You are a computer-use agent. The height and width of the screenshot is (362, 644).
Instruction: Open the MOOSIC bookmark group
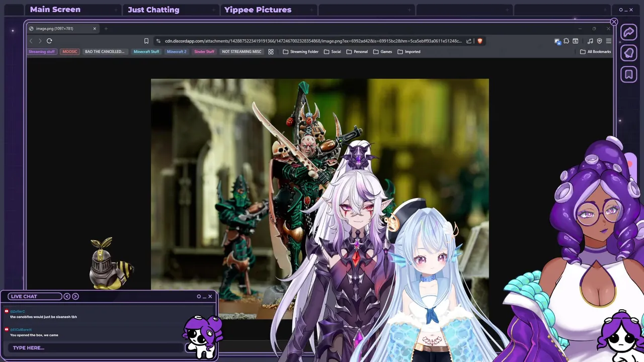coord(70,51)
